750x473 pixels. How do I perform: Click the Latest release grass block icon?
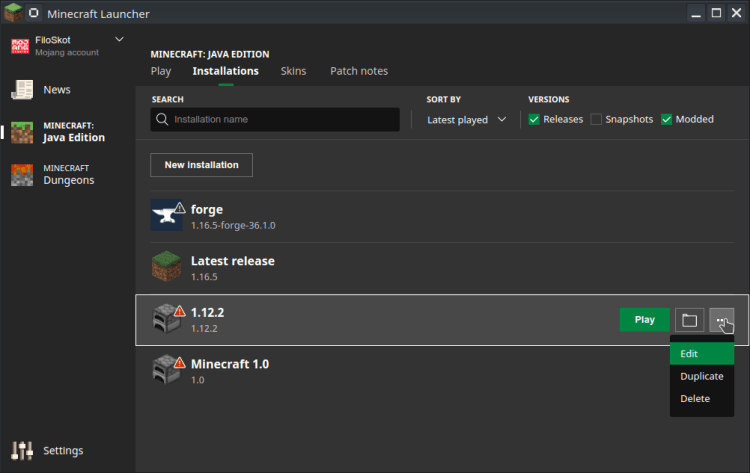tap(166, 266)
